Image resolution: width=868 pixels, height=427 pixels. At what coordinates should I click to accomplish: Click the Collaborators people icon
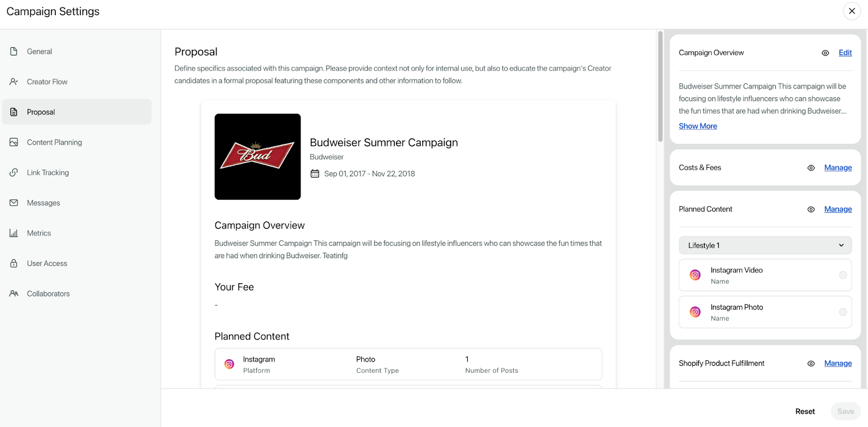14,294
